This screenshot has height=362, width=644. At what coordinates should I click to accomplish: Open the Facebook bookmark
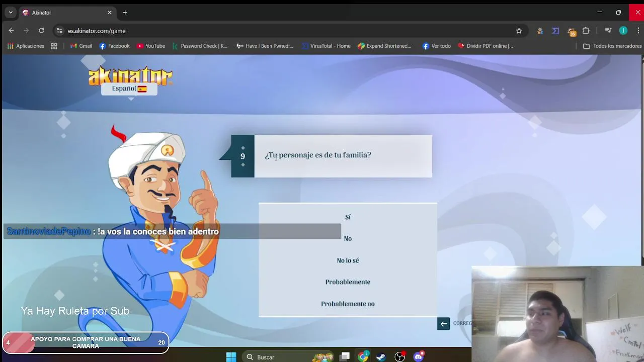[114, 46]
